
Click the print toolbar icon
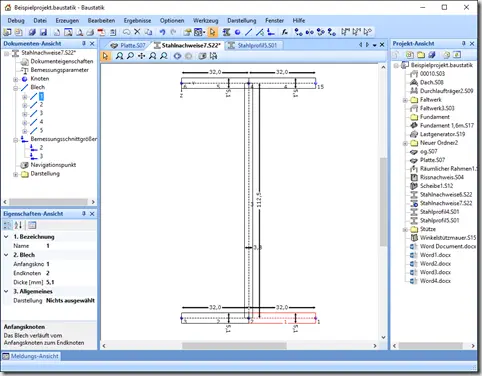pyautogui.click(x=90, y=32)
